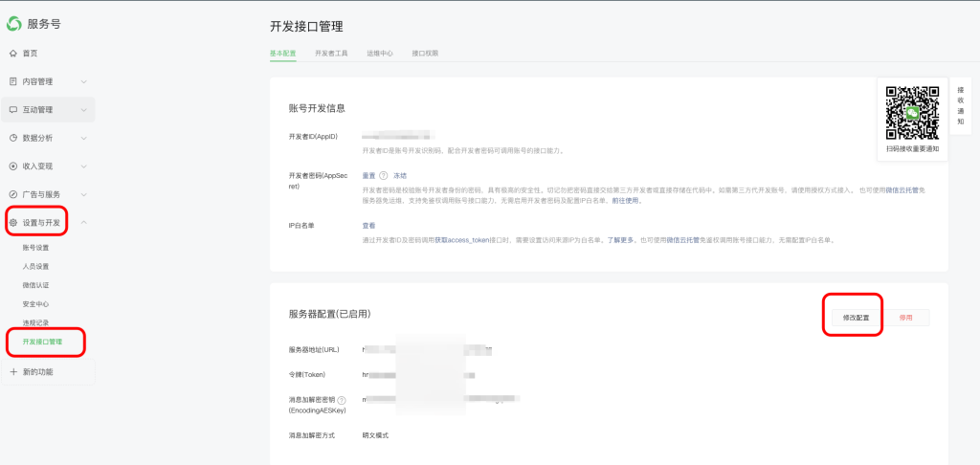This screenshot has height=465, width=980.
Task: Click the 查看 link for IP白名单
Action: coord(368,226)
